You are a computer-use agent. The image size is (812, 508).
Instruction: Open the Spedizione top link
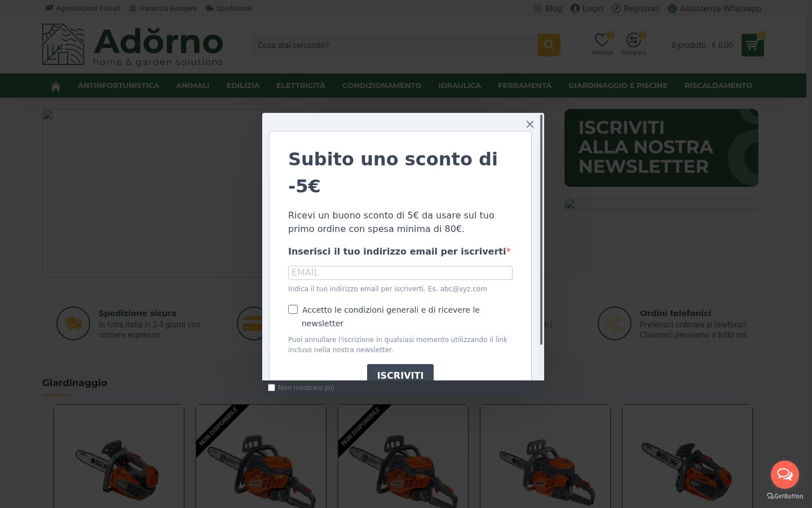pos(228,8)
